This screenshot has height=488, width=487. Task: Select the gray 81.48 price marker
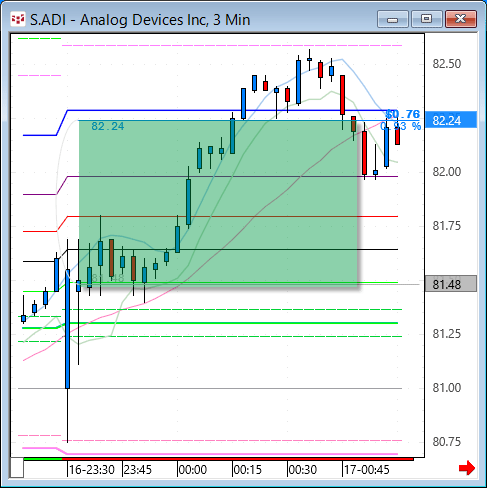[451, 284]
